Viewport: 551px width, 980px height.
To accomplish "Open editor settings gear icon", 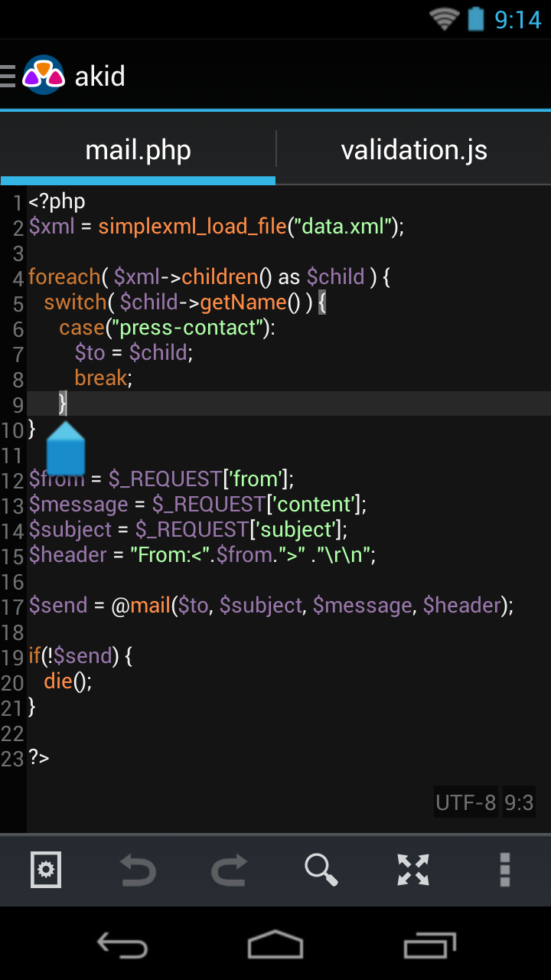I will tap(46, 870).
